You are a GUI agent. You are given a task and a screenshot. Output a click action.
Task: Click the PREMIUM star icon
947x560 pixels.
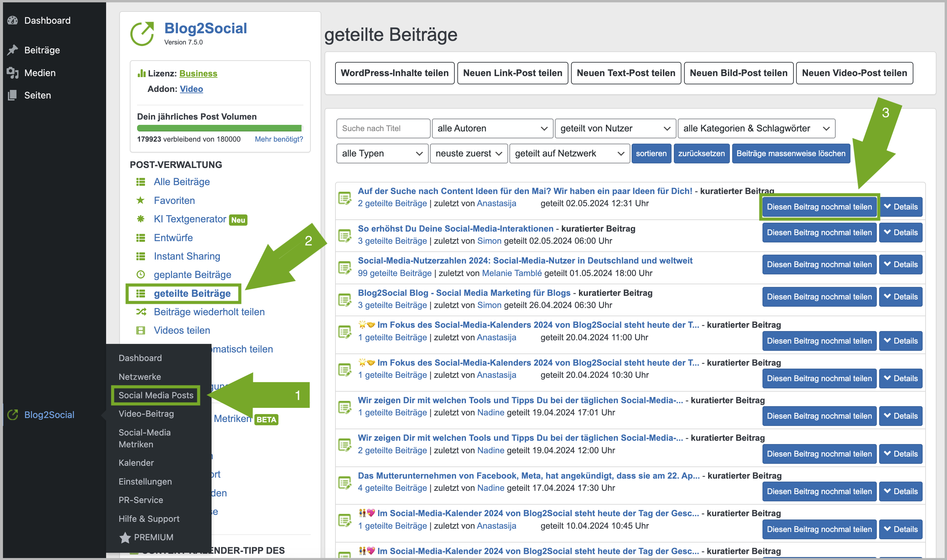point(125,537)
